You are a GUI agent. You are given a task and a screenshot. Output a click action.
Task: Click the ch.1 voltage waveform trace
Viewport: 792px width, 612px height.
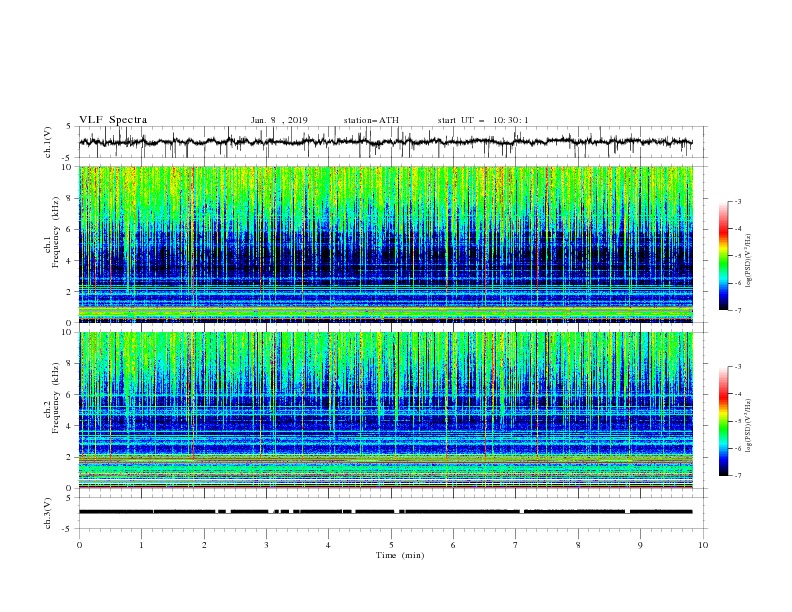385,142
